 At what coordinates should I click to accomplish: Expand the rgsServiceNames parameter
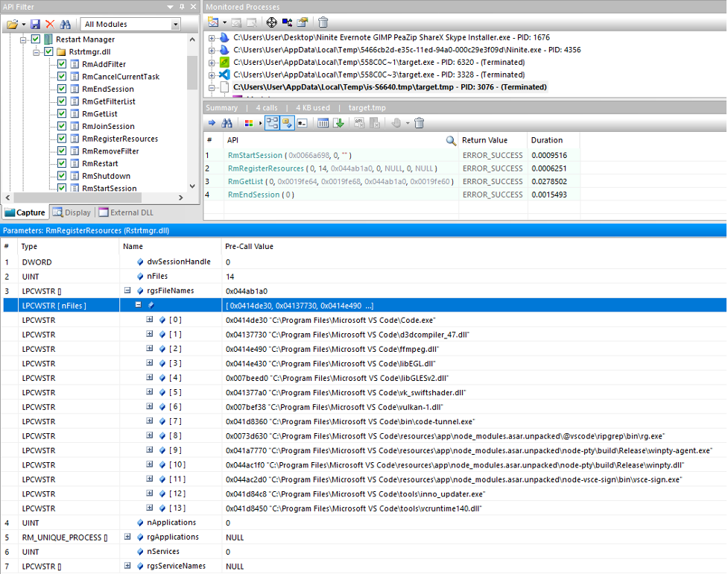(x=127, y=565)
